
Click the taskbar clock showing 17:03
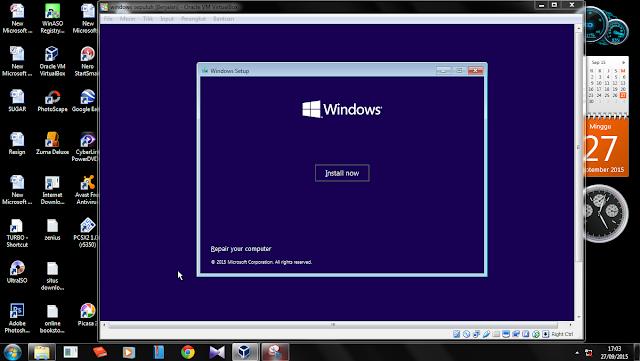point(614,352)
